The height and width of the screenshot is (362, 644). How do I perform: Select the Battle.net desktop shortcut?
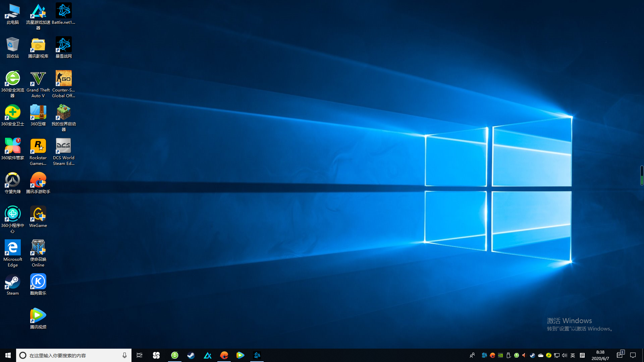point(64,14)
